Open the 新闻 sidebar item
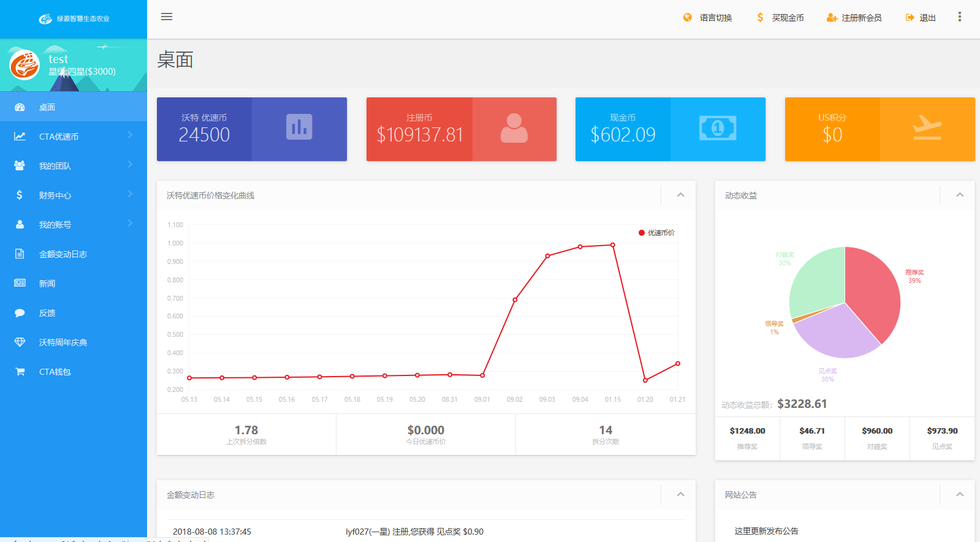This screenshot has height=542, width=980. pyautogui.click(x=47, y=284)
